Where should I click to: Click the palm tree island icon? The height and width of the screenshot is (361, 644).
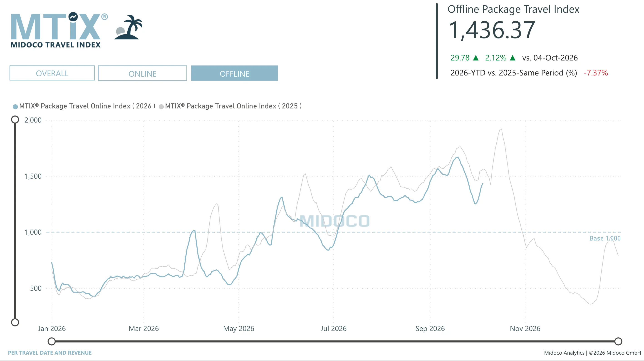(129, 27)
